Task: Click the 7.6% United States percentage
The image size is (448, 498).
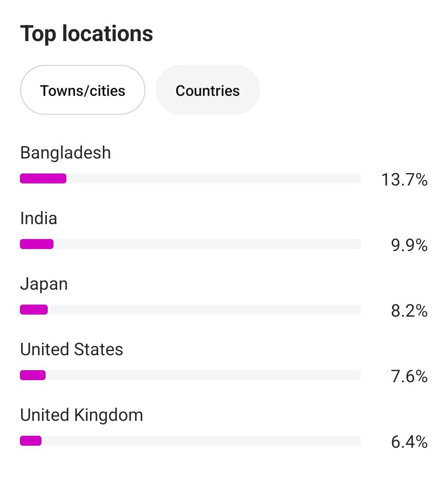Action: click(409, 376)
